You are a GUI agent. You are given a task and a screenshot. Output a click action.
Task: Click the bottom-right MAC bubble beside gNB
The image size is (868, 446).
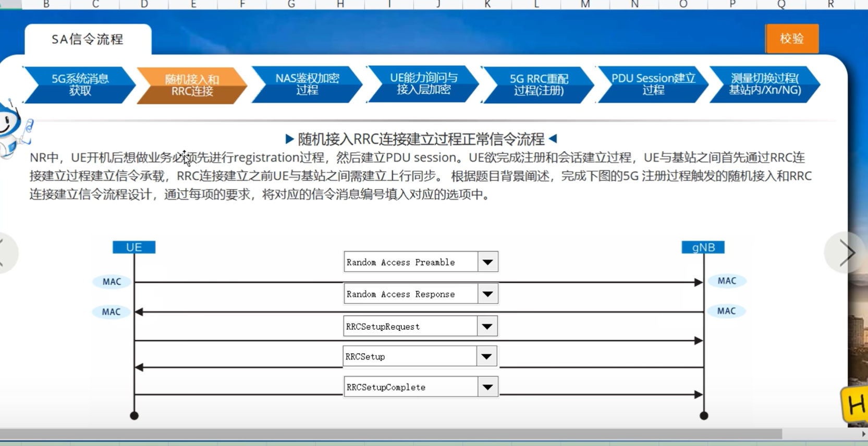pyautogui.click(x=726, y=311)
